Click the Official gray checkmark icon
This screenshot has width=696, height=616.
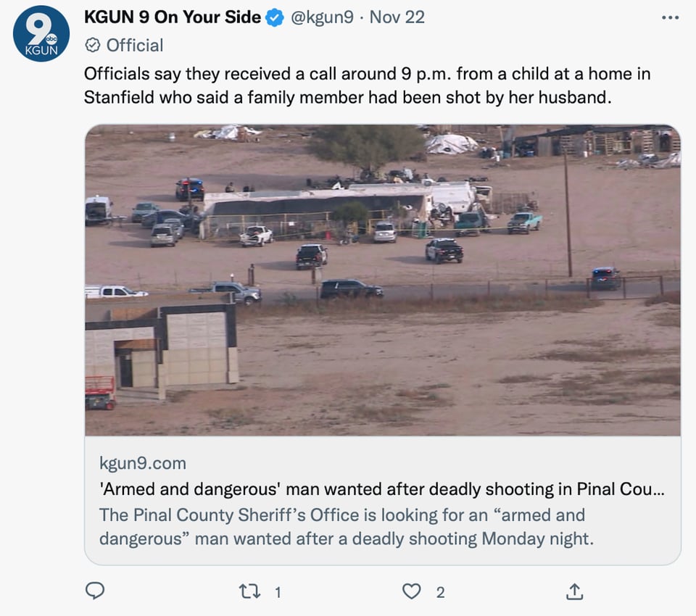point(92,45)
